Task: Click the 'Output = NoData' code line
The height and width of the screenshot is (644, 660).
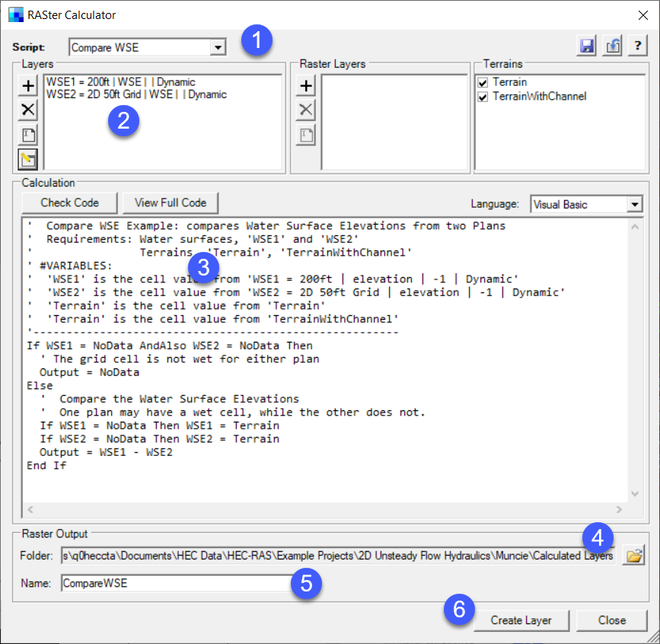Action: 89,372
